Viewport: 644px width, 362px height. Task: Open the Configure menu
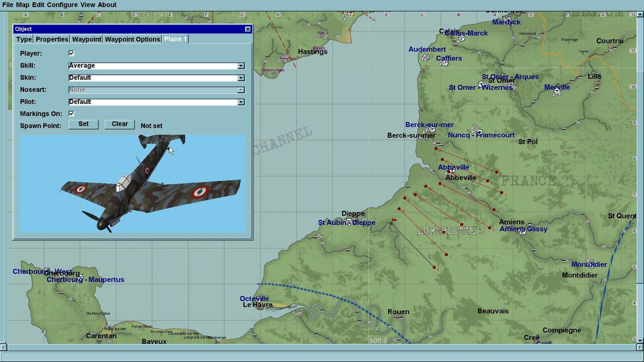[62, 5]
